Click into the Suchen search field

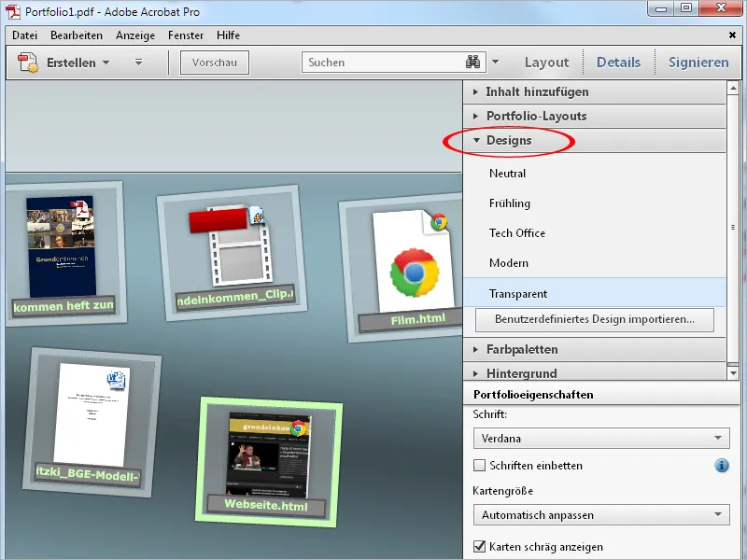(384, 63)
